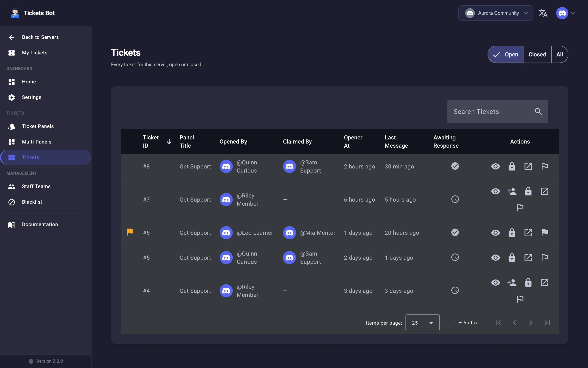
Task: Show All tickets filter
Action: point(560,55)
